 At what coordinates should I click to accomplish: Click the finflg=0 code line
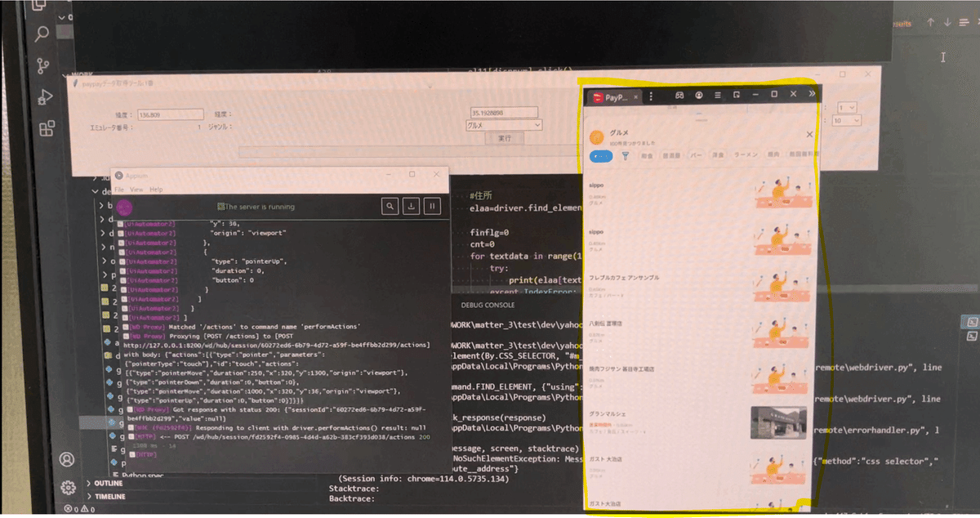490,232
